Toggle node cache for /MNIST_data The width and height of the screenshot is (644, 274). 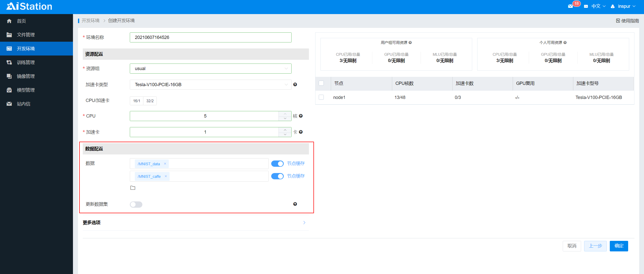coord(277,164)
